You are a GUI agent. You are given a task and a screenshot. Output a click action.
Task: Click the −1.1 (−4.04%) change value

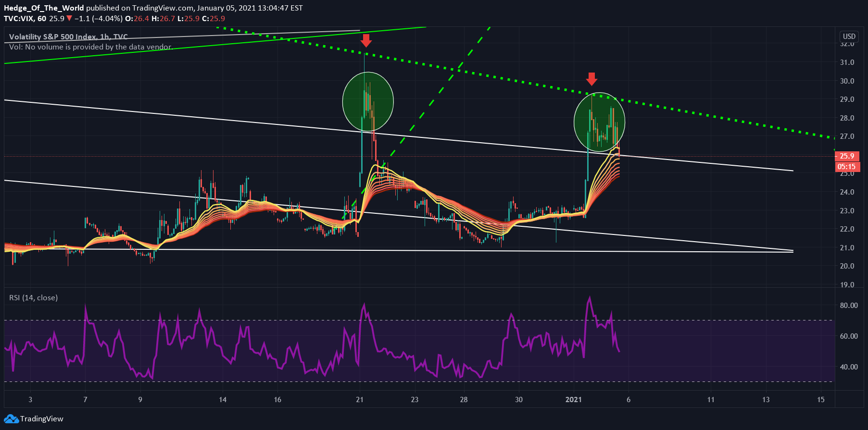pyautogui.click(x=99, y=19)
